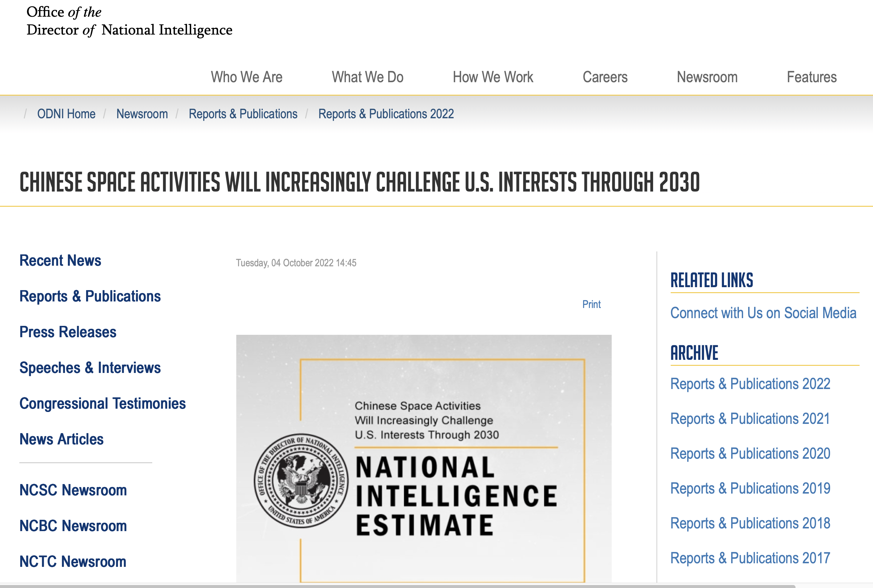
Task: Open the What We Do menu
Action: (367, 77)
